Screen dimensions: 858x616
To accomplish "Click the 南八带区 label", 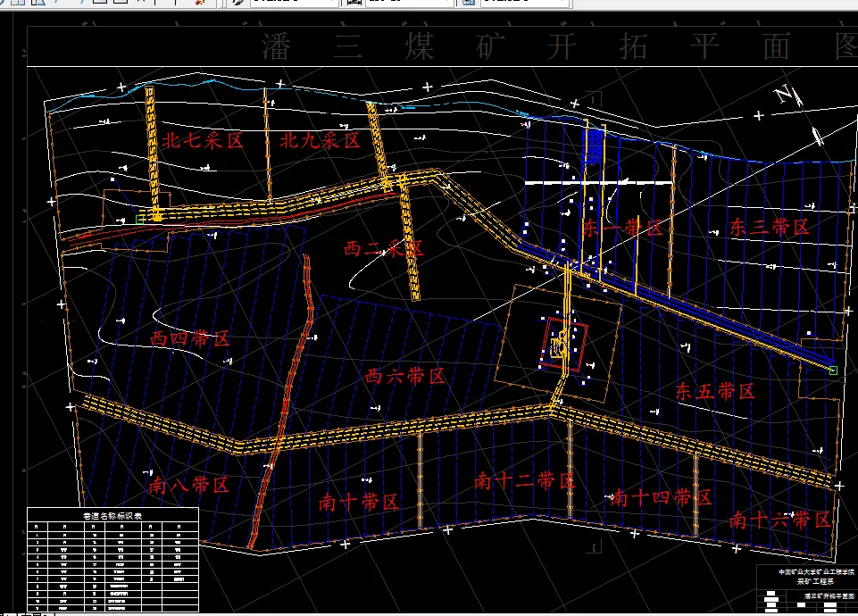I will pyautogui.click(x=188, y=486).
